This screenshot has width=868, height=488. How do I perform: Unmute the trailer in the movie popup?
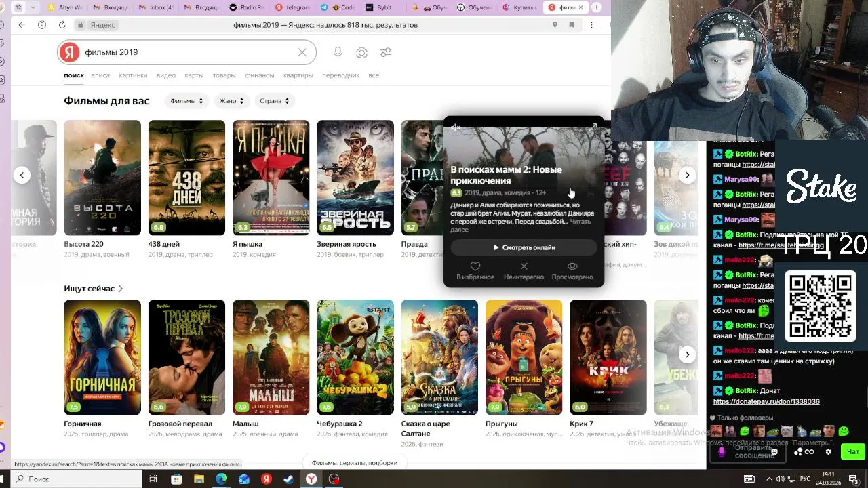pyautogui.click(x=456, y=127)
